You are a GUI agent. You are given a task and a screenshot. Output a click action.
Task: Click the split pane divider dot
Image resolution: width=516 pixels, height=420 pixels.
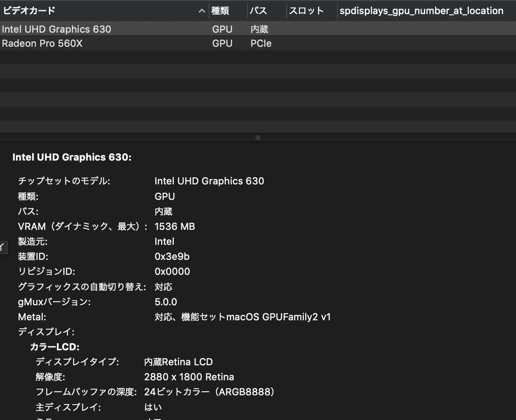tap(258, 138)
